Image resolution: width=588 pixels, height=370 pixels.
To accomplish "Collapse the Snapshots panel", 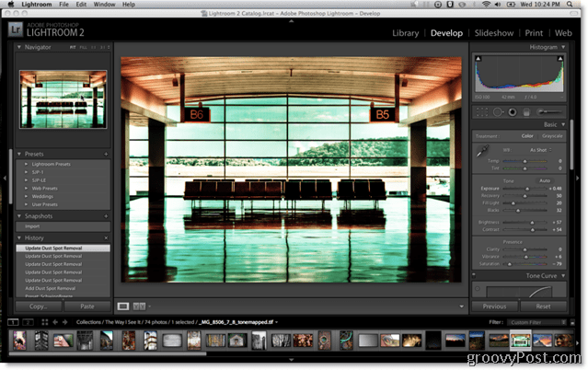I will [19, 216].
